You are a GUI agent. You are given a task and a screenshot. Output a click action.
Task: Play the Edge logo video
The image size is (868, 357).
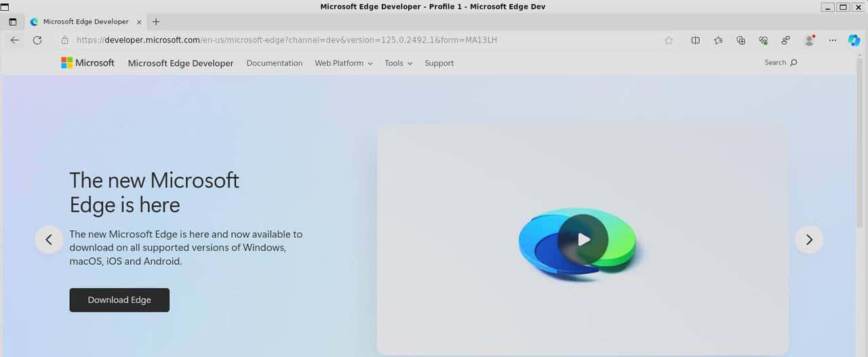pos(583,239)
